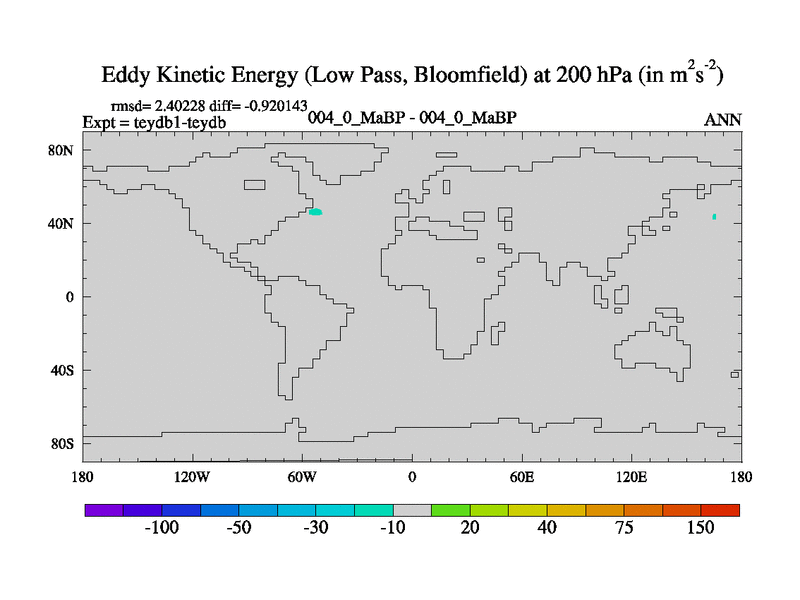
Task: Click the red swatch at colorbar's right end
Action: click(x=721, y=510)
